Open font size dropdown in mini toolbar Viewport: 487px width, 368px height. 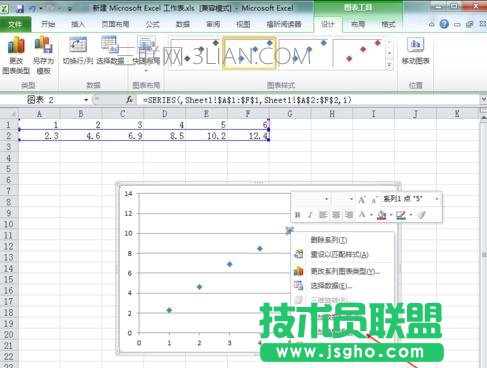click(351, 199)
